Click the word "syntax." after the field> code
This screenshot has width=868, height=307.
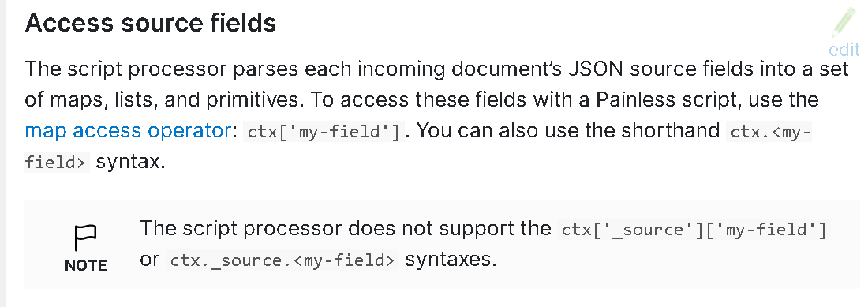131,162
